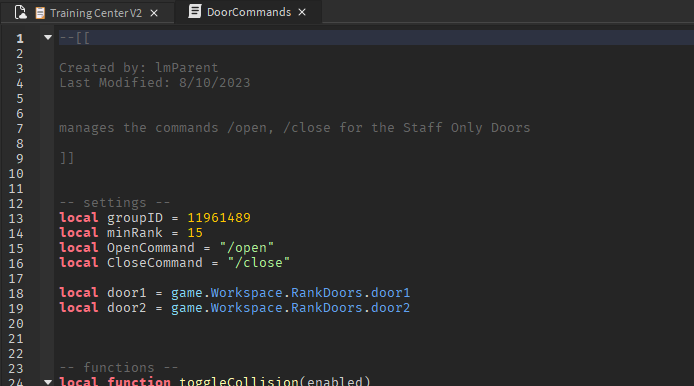The width and height of the screenshot is (694, 386).
Task: Collapse the toggleCollision function at line 24
Action: (48, 381)
